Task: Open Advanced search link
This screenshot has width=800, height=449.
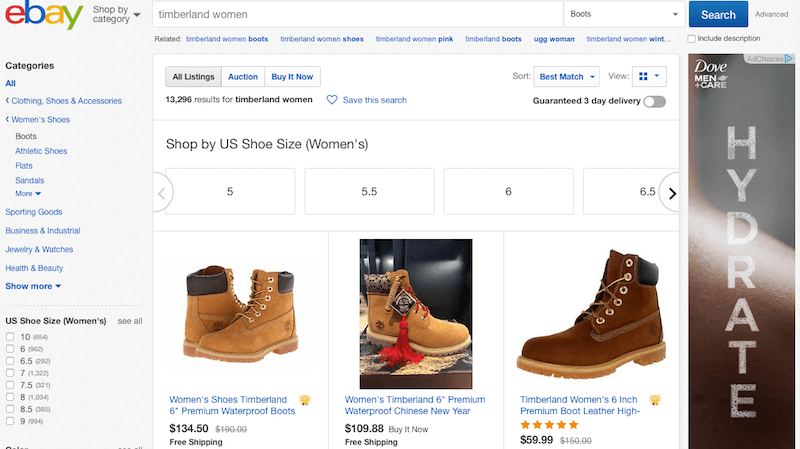Action: coord(771,14)
